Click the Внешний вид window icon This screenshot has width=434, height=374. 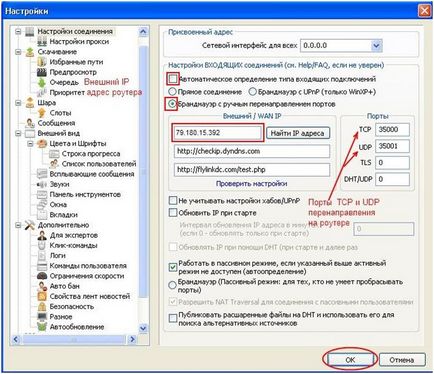pos(30,133)
